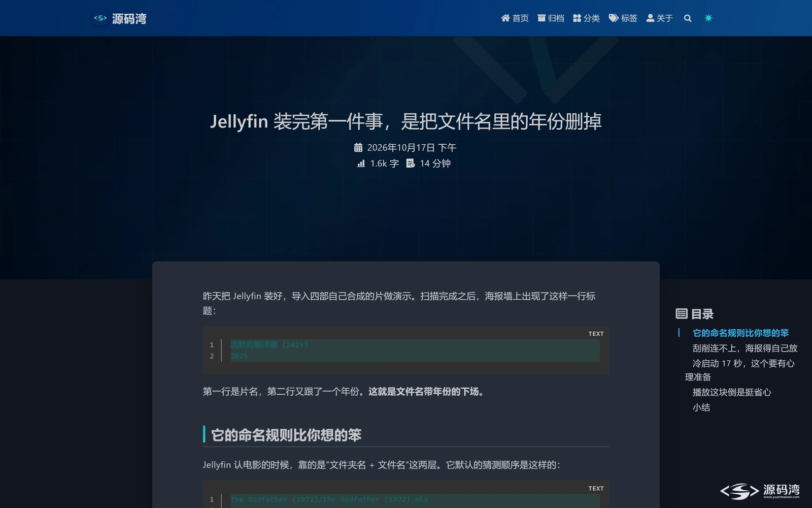This screenshot has height=508, width=812.
Task: Click code line 2 reading 2025
Action: [239, 356]
